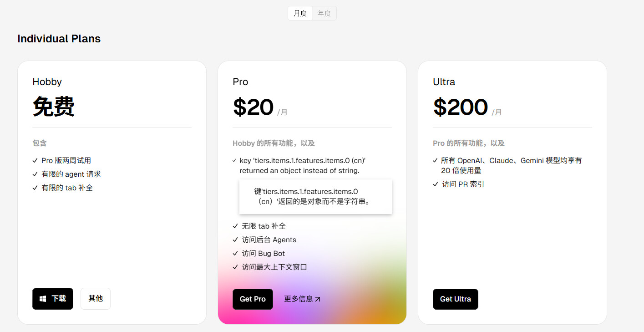Click the 下载 button in Hobby plan
This screenshot has width=644, height=332.
point(53,299)
